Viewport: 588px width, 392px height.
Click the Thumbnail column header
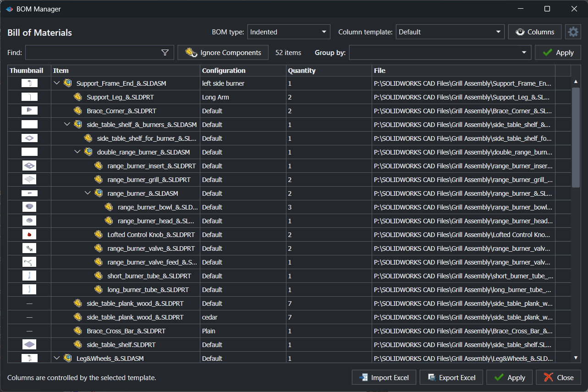(x=29, y=71)
